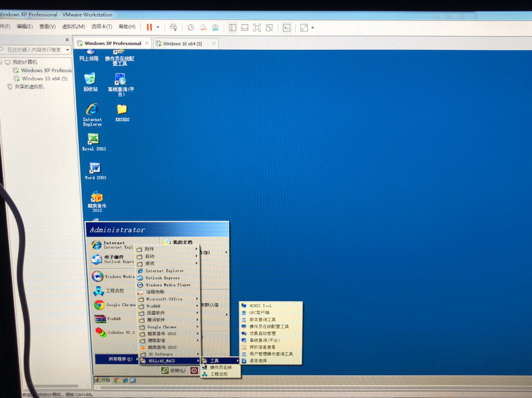Click the 离线查询(平台) desktop shortcut
This screenshot has height=398, width=532.
coord(121,85)
